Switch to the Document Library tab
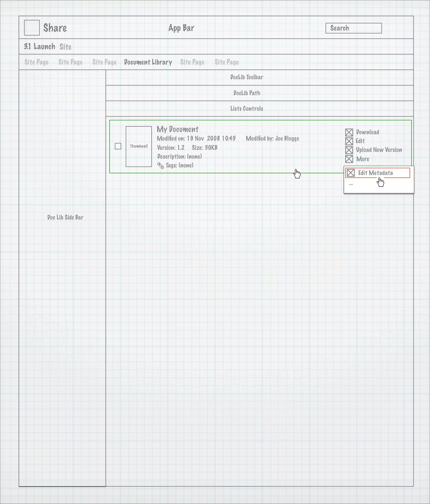The image size is (430, 504). click(148, 62)
